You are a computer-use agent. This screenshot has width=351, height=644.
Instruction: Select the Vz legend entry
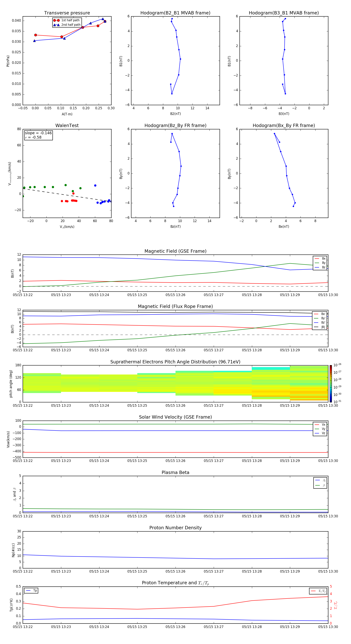point(320,433)
